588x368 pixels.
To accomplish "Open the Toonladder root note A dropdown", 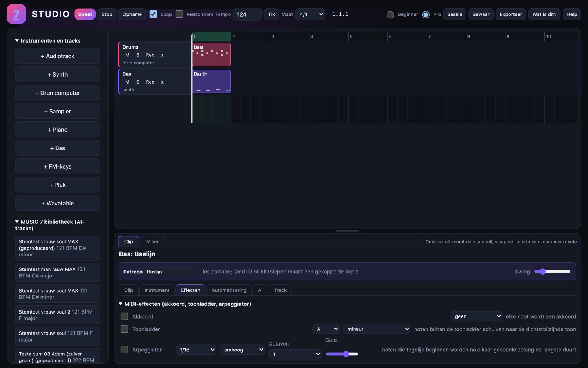I will coord(326,329).
